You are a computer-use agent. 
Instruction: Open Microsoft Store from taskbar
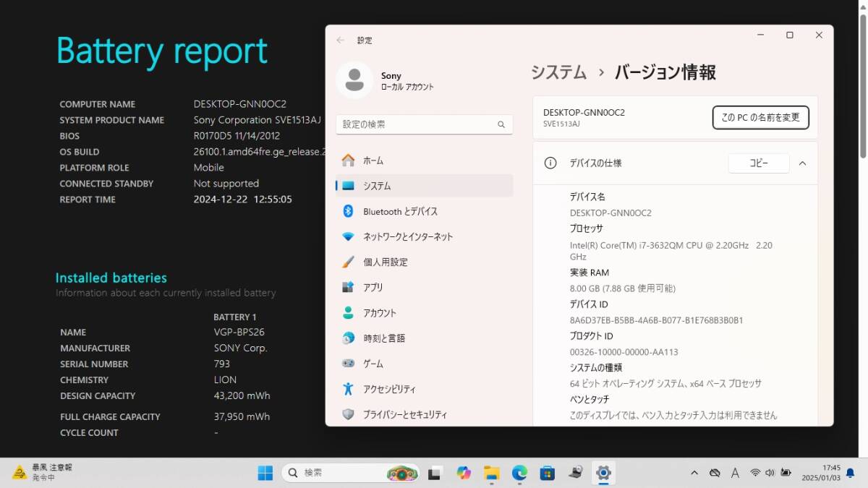(x=548, y=473)
